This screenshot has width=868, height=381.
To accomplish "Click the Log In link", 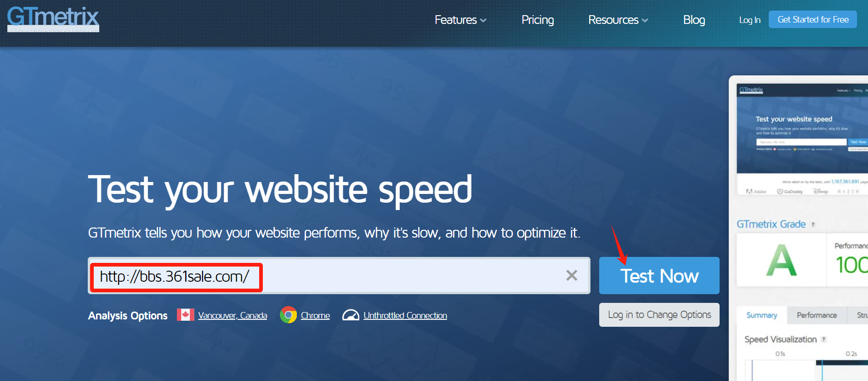I will pos(749,20).
